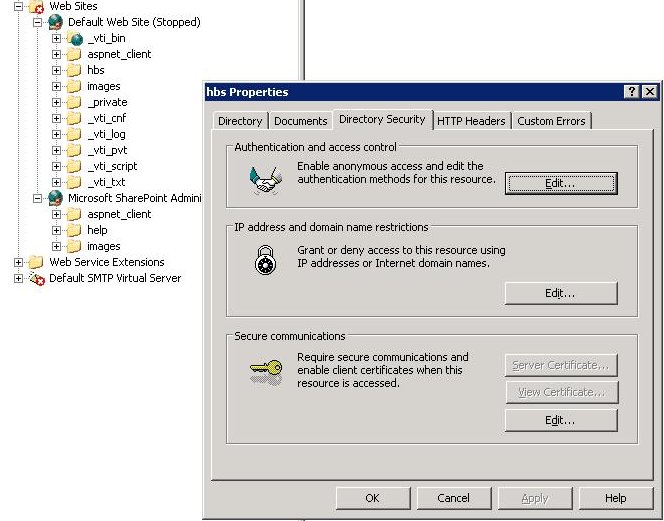The height and width of the screenshot is (521, 664).
Task: Click the key secure communications icon
Action: click(x=265, y=371)
